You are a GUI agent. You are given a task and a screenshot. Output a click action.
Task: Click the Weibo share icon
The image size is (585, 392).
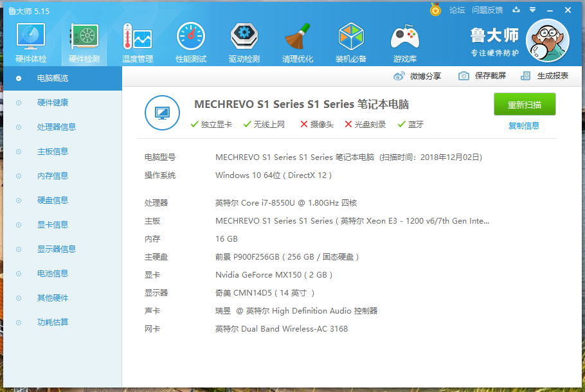(399, 76)
